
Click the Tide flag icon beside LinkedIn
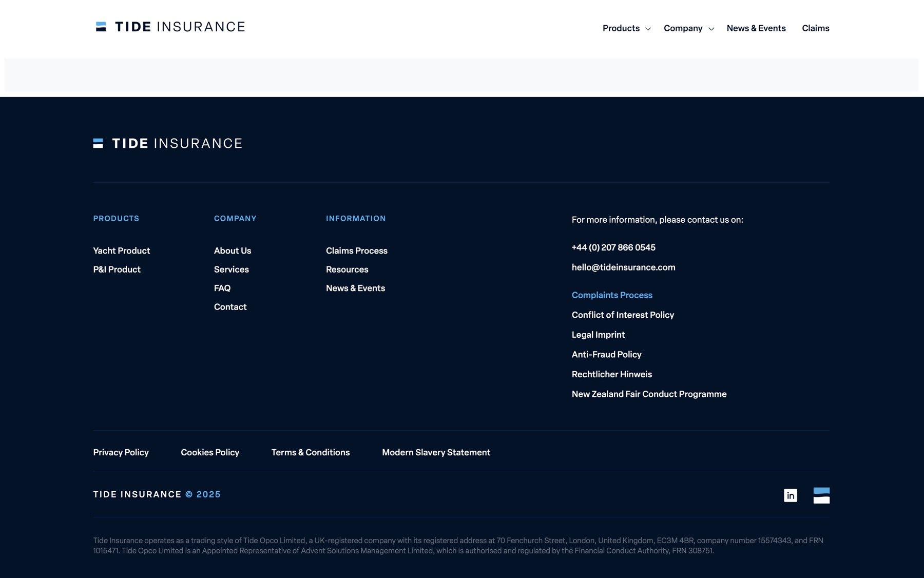(821, 495)
